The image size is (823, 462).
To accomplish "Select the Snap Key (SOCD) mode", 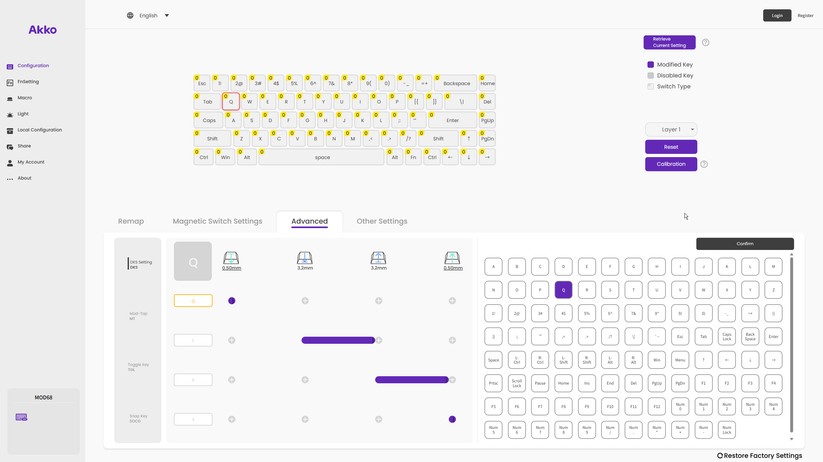I will [137, 418].
